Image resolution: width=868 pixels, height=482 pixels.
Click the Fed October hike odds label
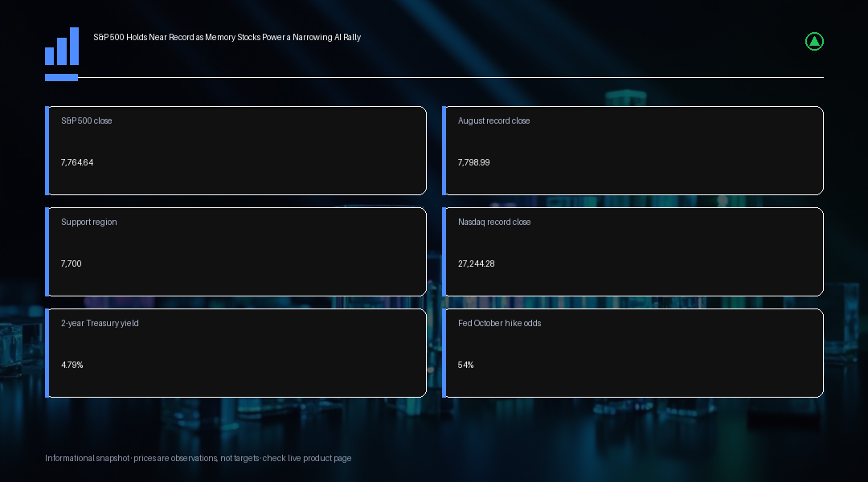(x=499, y=323)
